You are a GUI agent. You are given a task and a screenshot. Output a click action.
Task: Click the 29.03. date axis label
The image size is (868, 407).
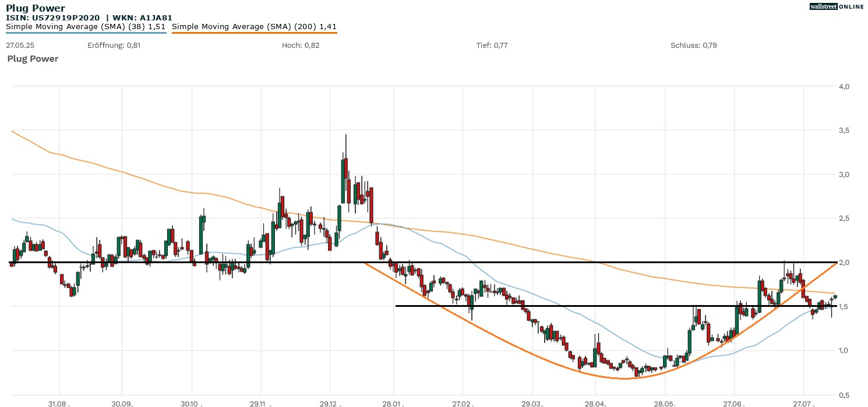(x=532, y=402)
